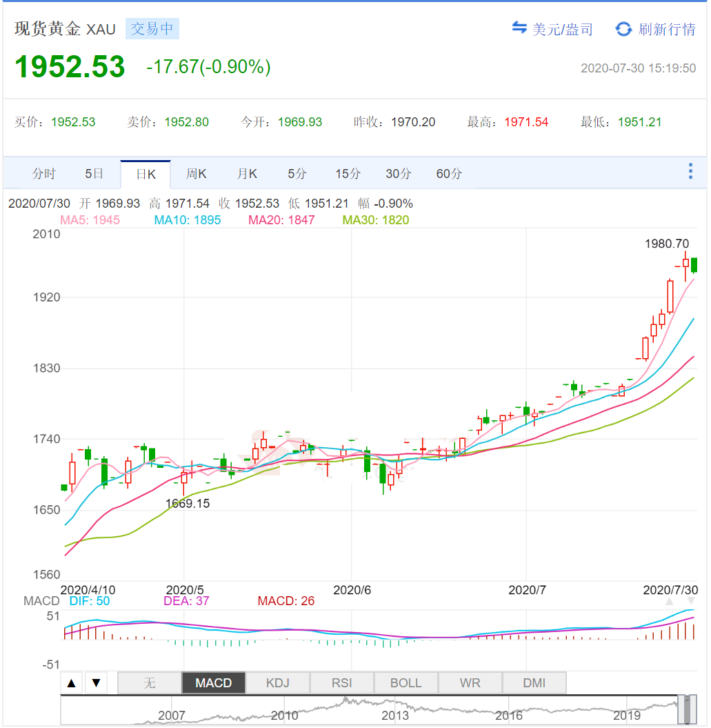This screenshot has height=728, width=711.
Task: Open the 月K monthly chart tab
Action: pos(247,174)
